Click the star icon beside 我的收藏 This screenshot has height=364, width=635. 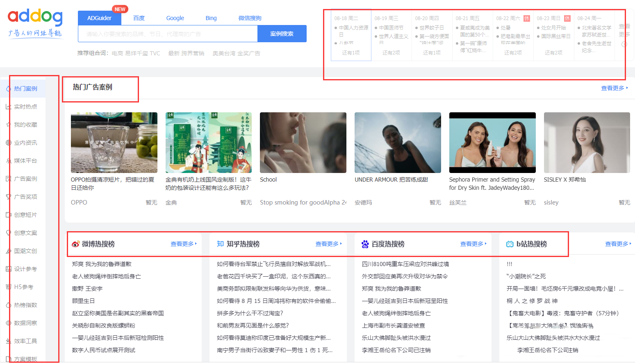pos(9,125)
